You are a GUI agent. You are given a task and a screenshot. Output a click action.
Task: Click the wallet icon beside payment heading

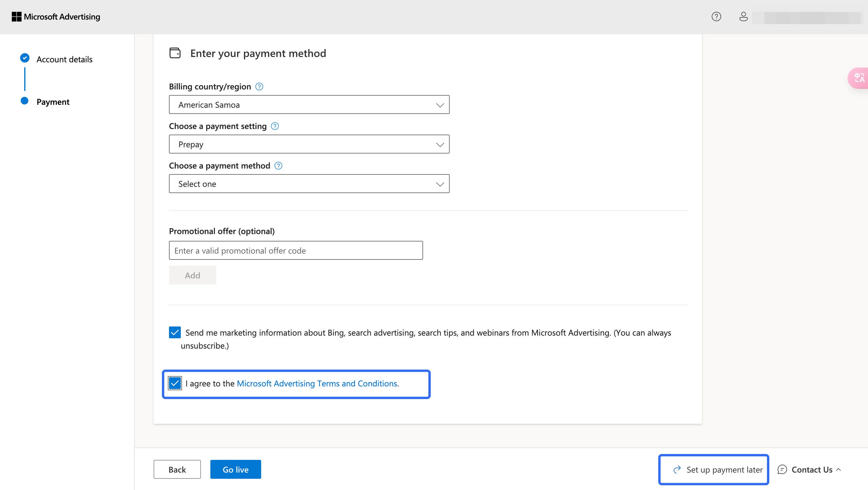[175, 53]
